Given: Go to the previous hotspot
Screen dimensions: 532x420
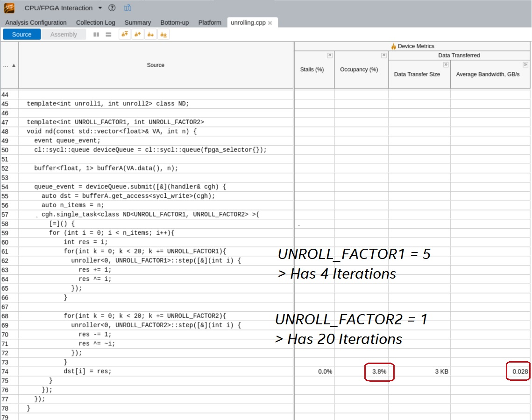Looking at the screenshot, I should point(138,35).
